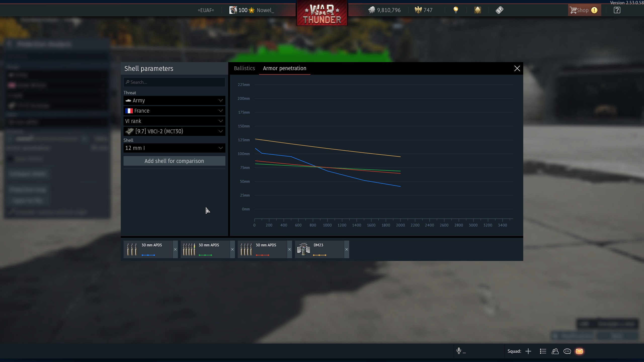Open the chat bubble icon
644x362 pixels.
point(567,351)
